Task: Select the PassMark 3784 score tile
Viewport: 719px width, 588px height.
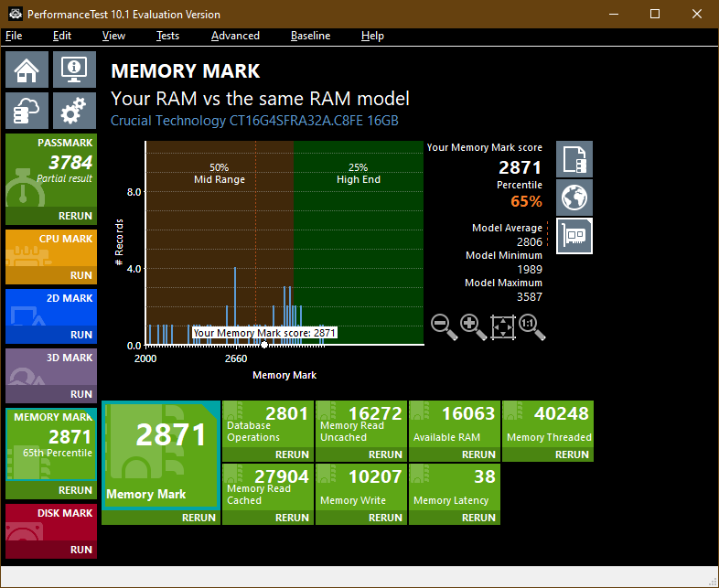Action: [51, 170]
